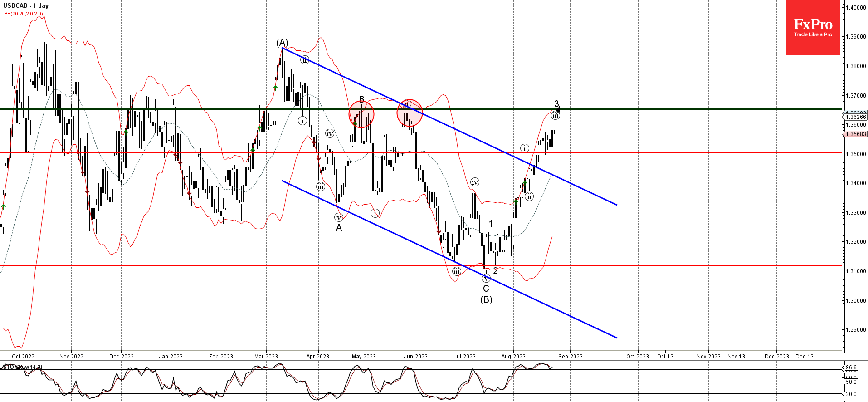Image resolution: width=868 pixels, height=402 pixels.
Task: Click the red circle around wave B
Action: (361, 114)
